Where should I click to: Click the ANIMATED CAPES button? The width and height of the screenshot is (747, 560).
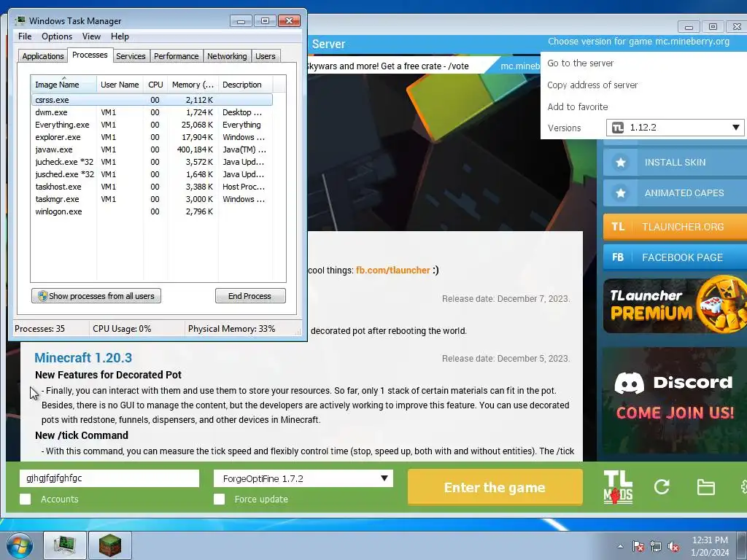click(675, 192)
